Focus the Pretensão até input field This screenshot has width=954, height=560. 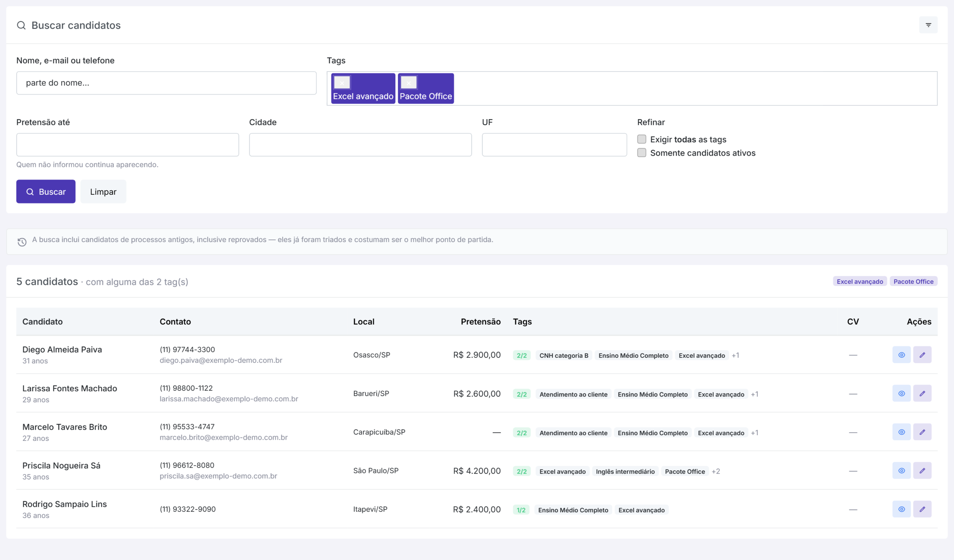click(127, 144)
